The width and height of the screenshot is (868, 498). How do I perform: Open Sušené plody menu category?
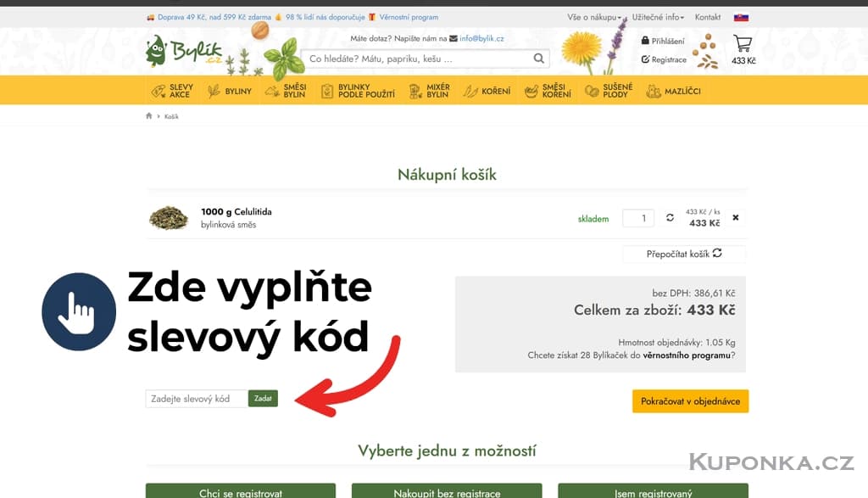609,91
